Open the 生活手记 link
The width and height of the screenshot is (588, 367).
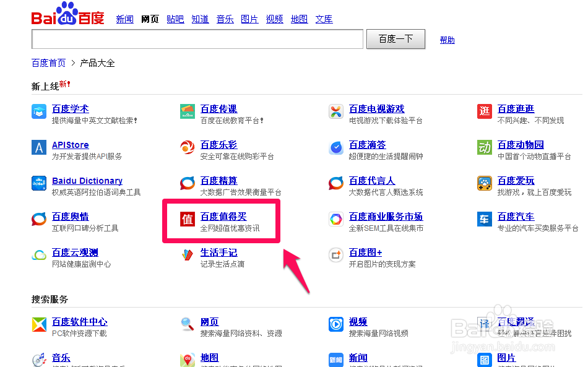pyautogui.click(x=219, y=253)
